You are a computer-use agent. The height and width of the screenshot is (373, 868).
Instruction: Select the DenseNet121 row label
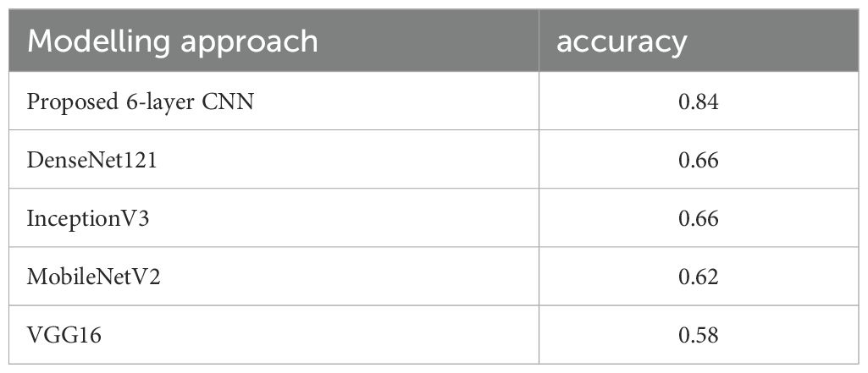point(91,160)
